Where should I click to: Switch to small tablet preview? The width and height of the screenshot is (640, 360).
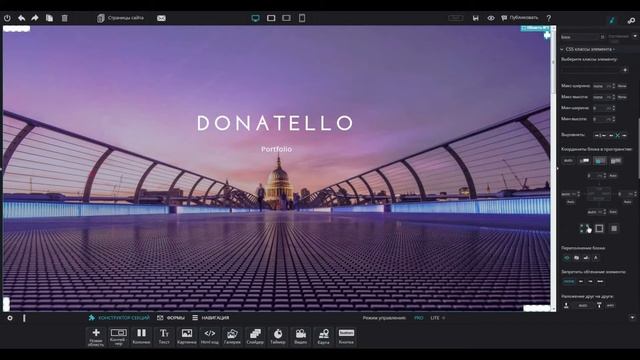[287, 18]
